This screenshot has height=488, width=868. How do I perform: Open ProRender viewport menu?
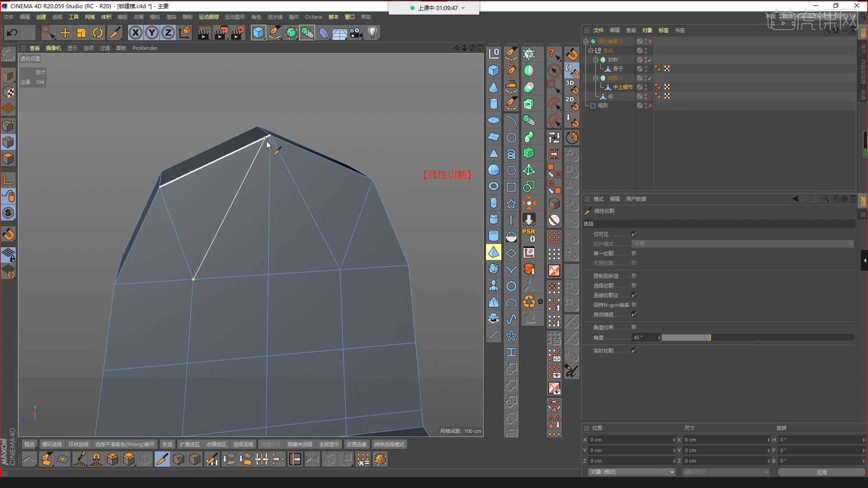point(145,48)
